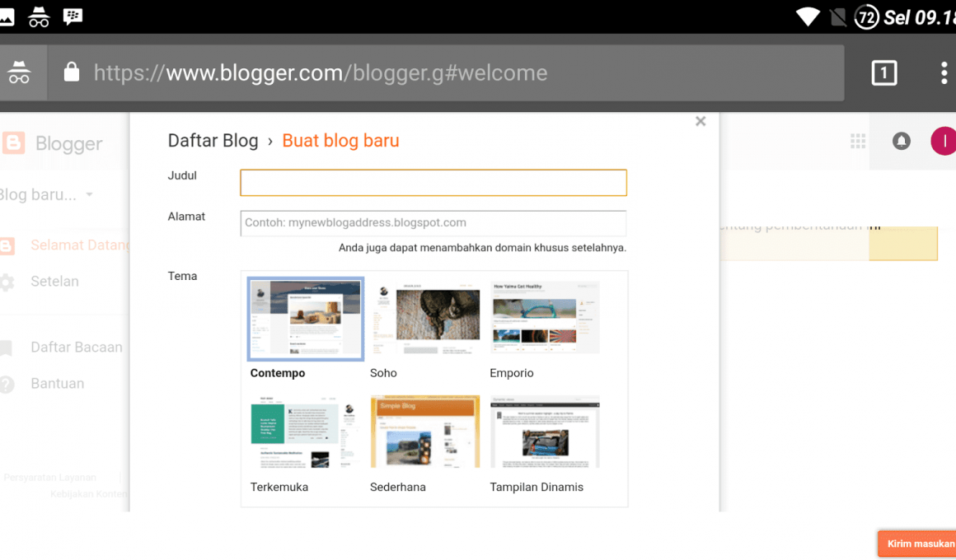Select the Terkemuka theme thumbnail
Screen dimensions: 956x560
pos(306,432)
